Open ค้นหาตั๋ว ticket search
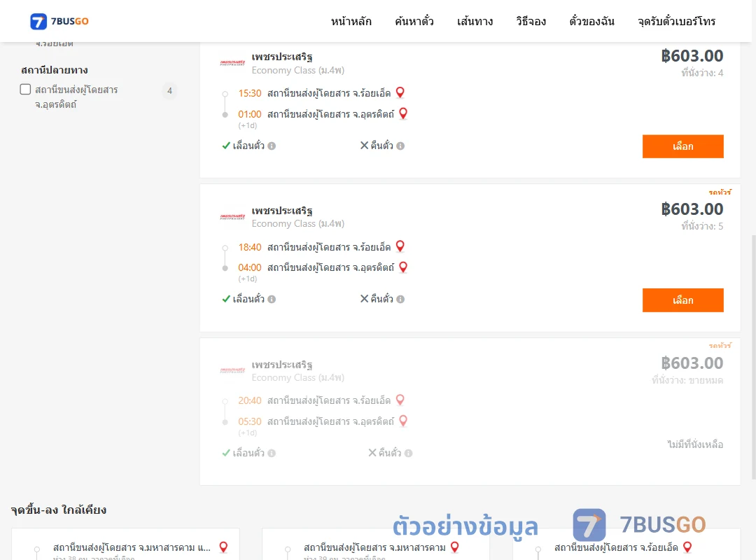This screenshot has width=756, height=560. coord(414,21)
